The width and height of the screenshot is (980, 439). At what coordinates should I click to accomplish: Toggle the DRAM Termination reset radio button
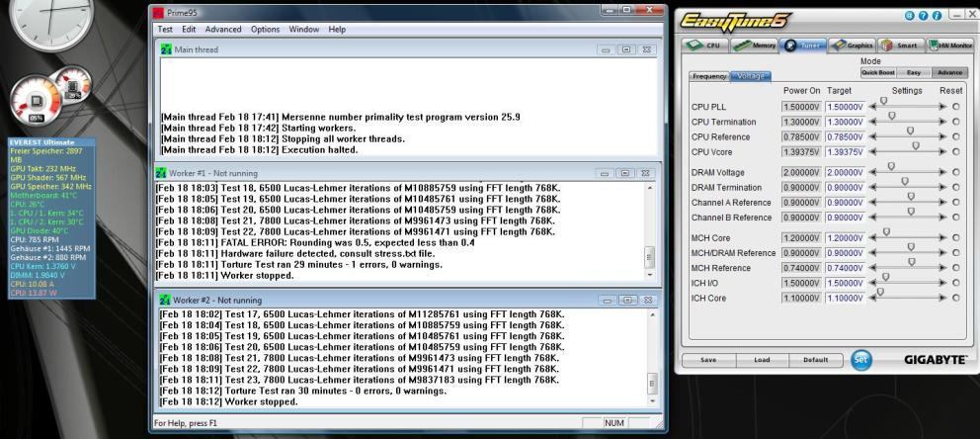point(955,188)
